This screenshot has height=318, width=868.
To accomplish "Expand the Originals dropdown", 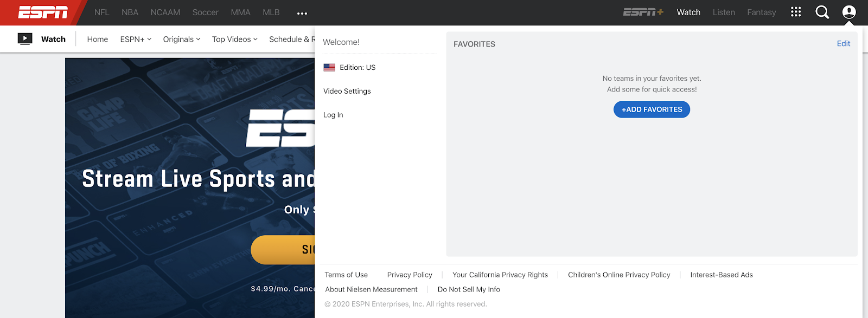I will 182,39.
